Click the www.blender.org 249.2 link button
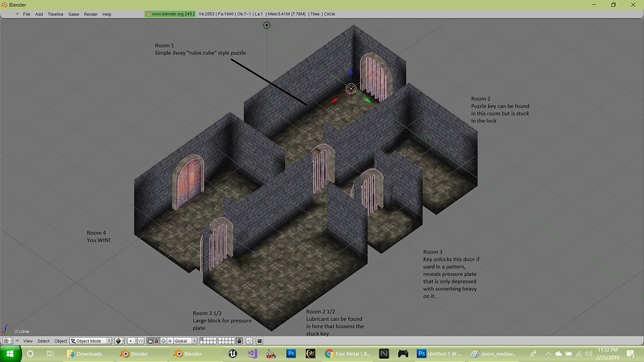This screenshot has width=644, height=362. [x=170, y=14]
